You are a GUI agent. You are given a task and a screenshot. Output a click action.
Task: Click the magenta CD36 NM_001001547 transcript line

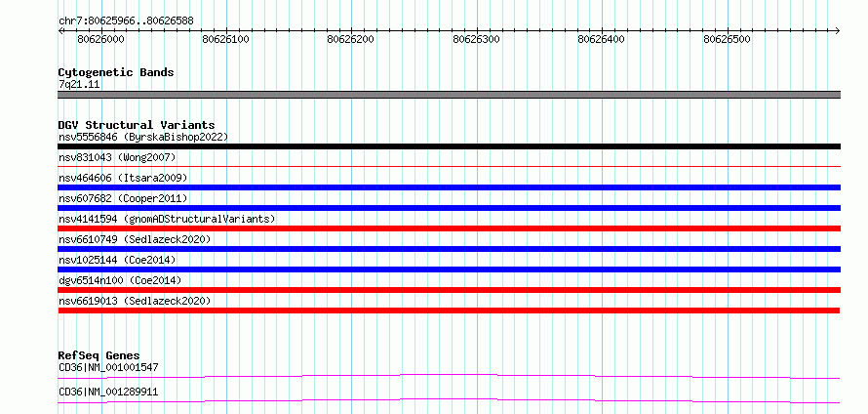click(449, 376)
